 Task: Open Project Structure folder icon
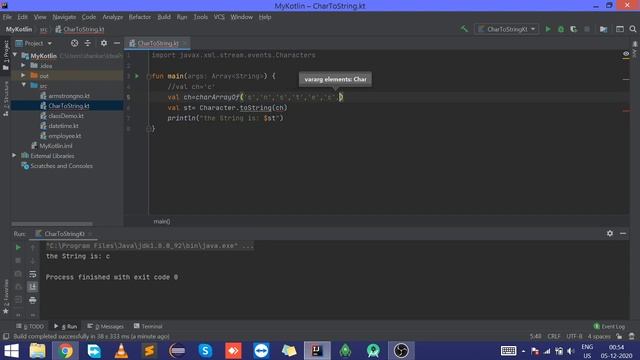coord(603,29)
